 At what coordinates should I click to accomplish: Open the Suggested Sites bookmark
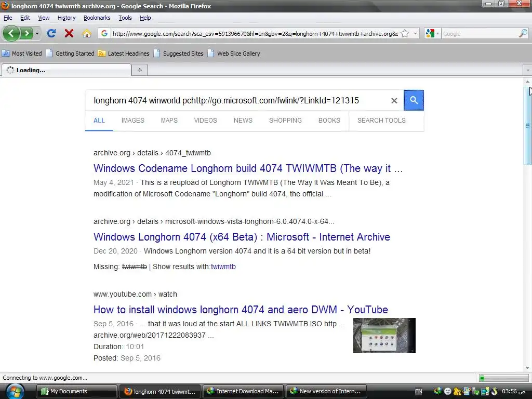click(179, 54)
